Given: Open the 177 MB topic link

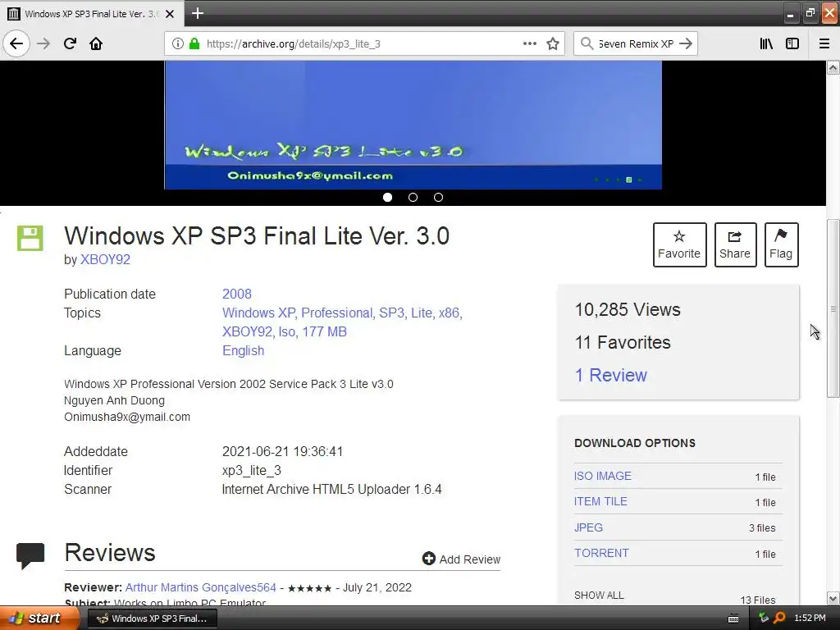Looking at the screenshot, I should [324, 332].
